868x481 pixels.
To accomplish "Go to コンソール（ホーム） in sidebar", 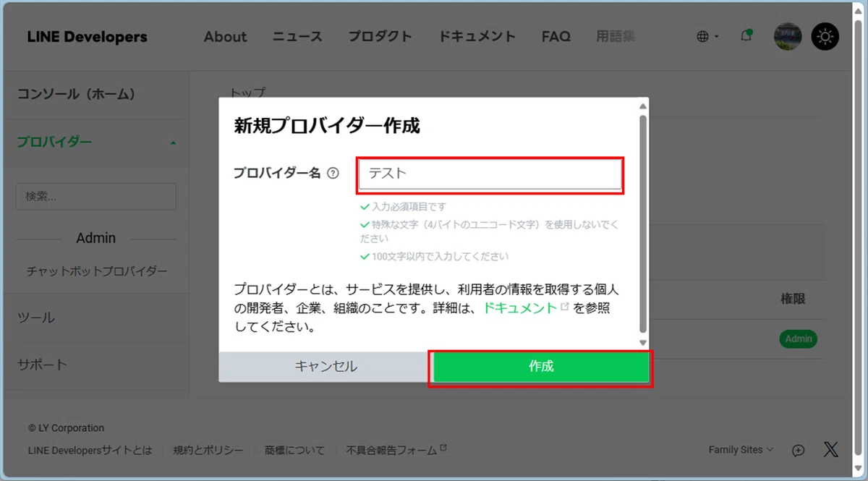I will click(76, 94).
